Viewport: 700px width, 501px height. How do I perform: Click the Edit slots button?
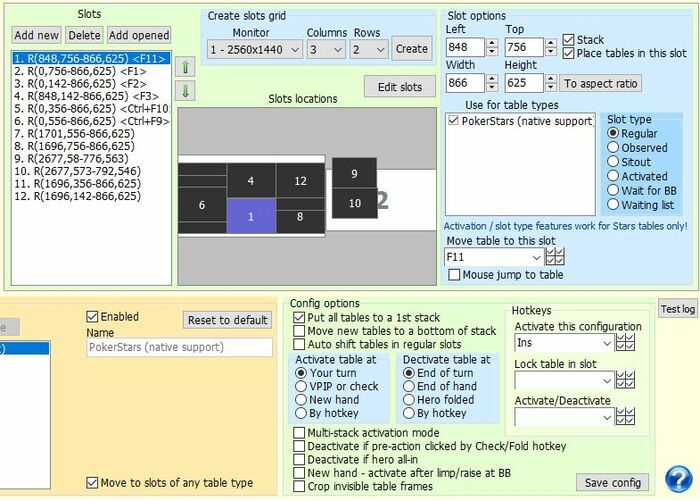400,87
